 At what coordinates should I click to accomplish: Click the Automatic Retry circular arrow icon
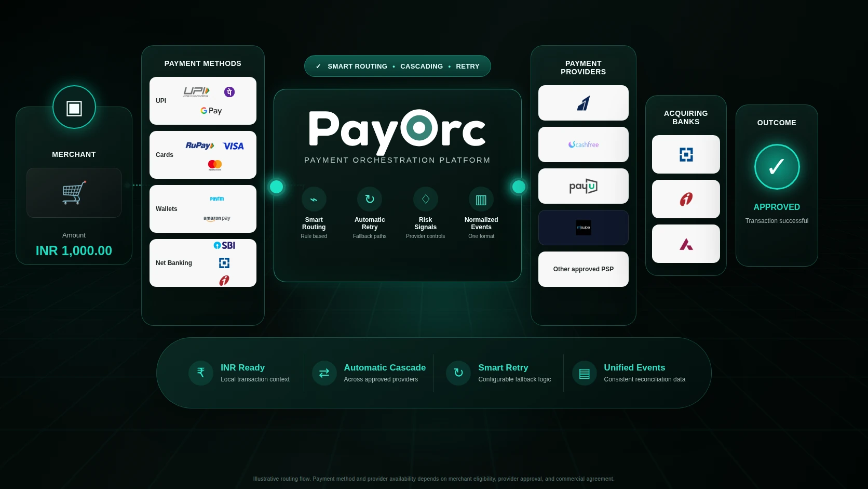[370, 200]
